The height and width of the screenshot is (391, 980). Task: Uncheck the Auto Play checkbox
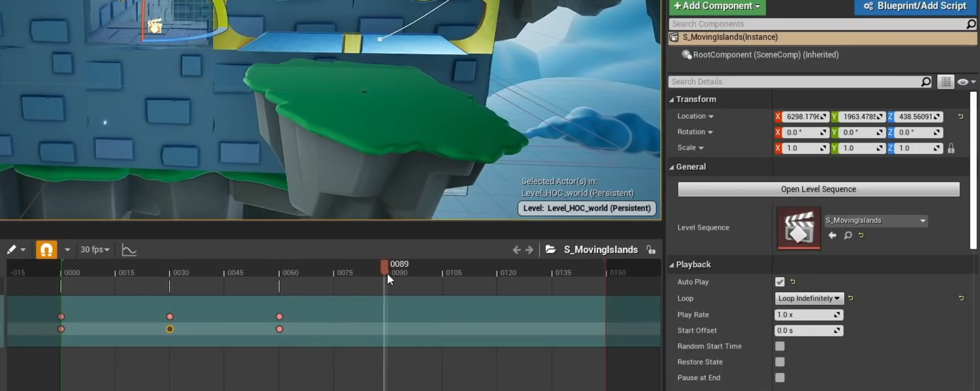pyautogui.click(x=780, y=282)
